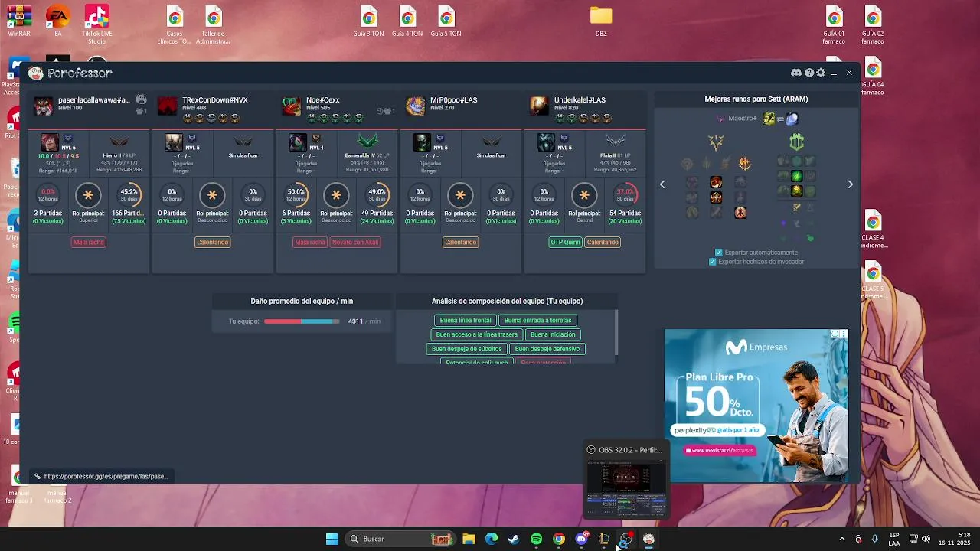Click 45.2% win rate ring, 30 días
The image size is (980, 551).
(129, 195)
